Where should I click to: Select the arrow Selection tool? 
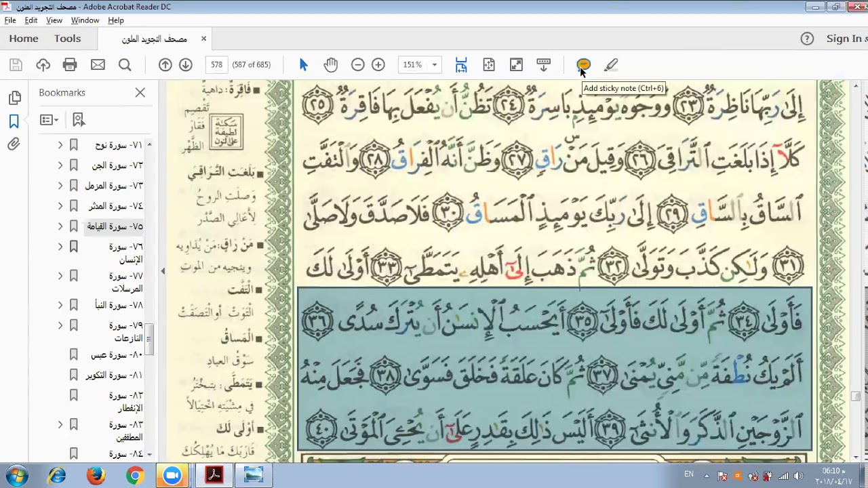point(303,65)
